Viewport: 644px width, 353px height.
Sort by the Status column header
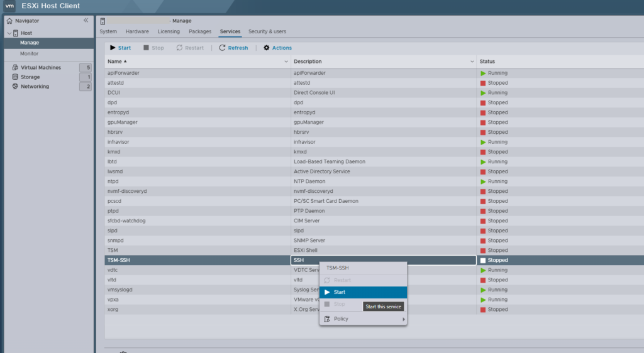click(487, 62)
